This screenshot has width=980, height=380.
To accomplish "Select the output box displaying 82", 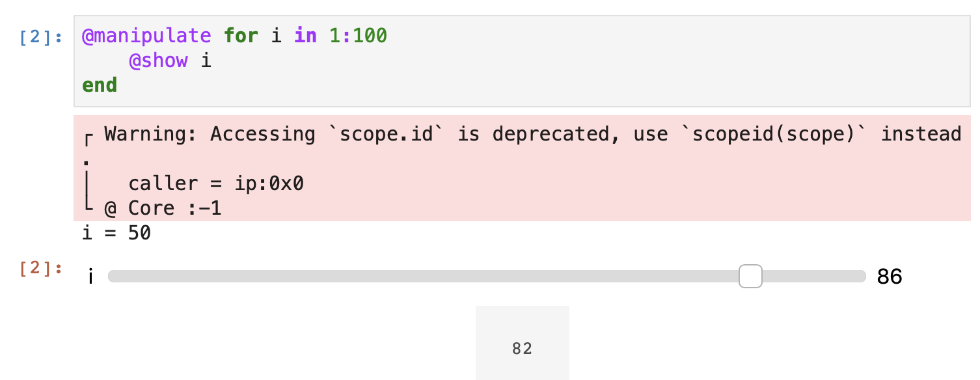I will click(x=522, y=343).
